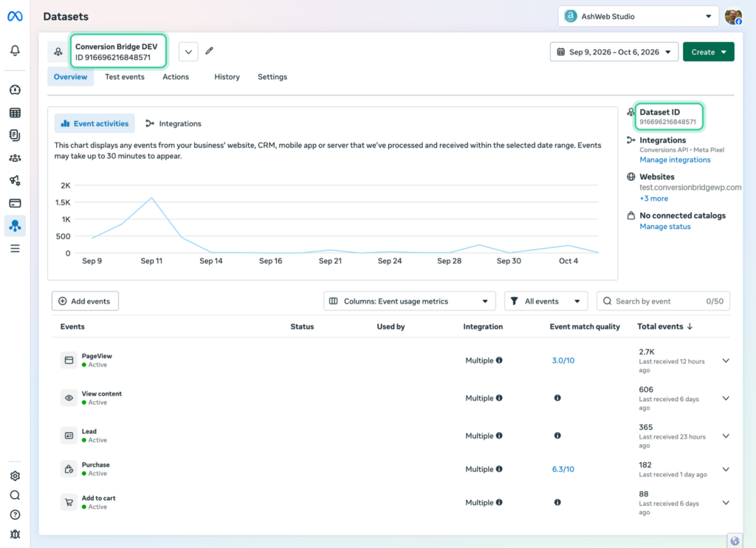
Task: Click the Purchase event bag icon
Action: [x=69, y=469]
